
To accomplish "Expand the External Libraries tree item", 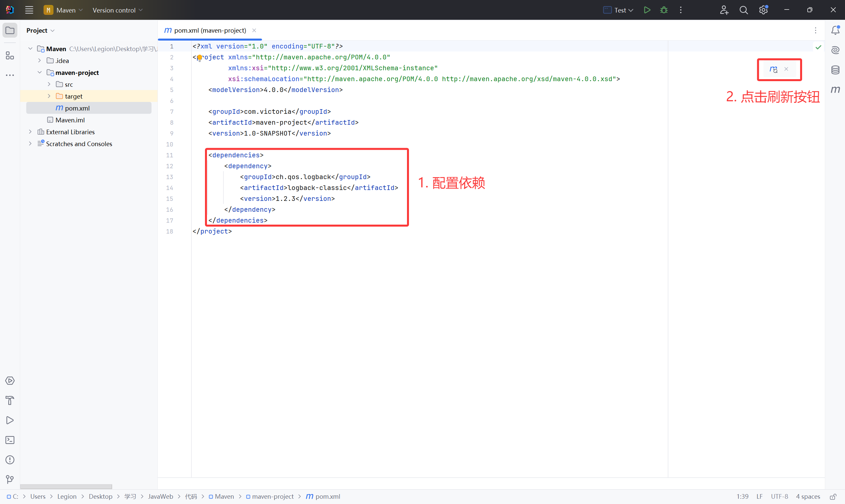I will click(x=32, y=131).
